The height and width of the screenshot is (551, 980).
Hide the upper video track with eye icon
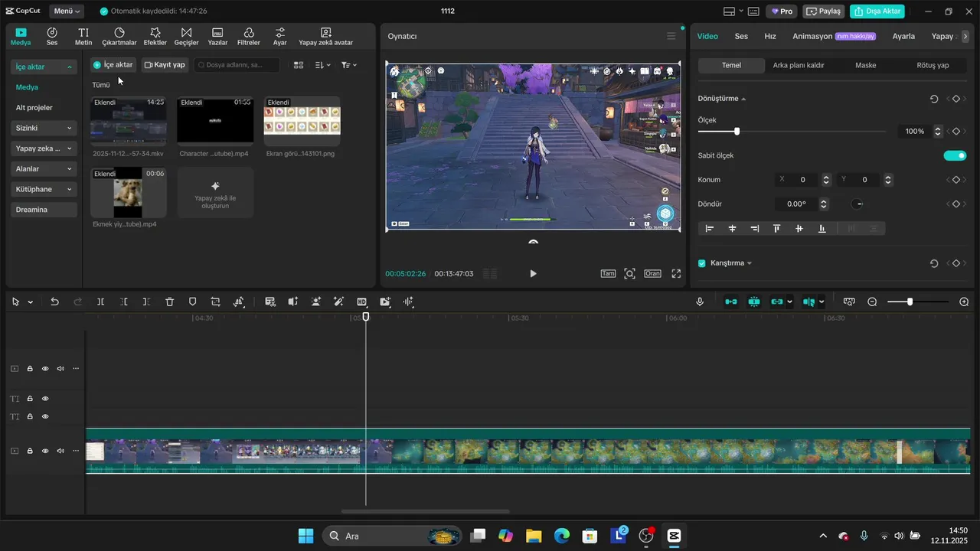pos(45,369)
